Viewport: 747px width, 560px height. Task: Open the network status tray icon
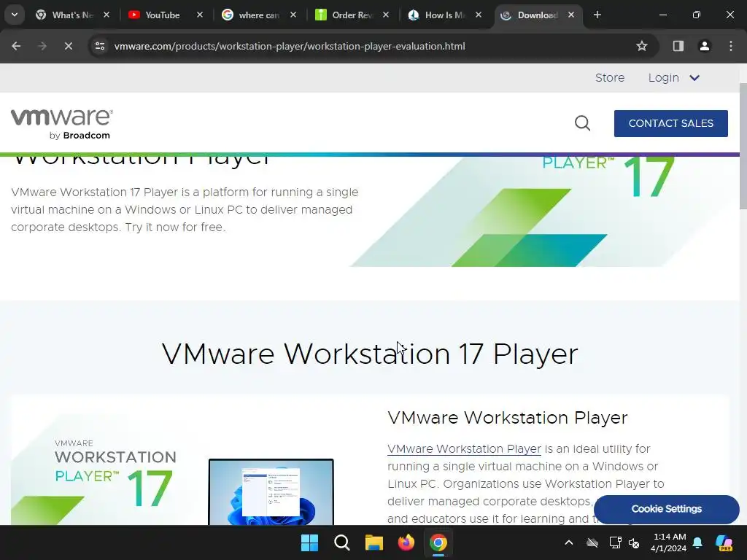[x=615, y=542]
